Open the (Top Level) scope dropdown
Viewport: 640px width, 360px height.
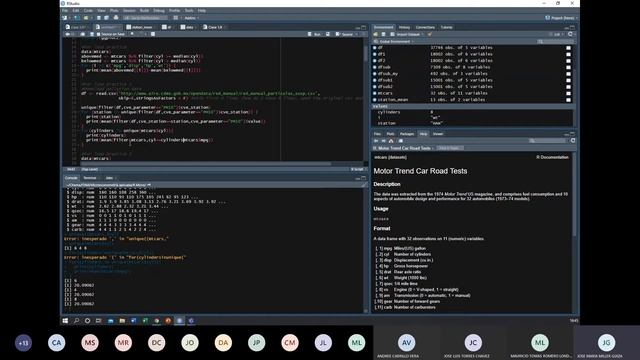[90, 169]
